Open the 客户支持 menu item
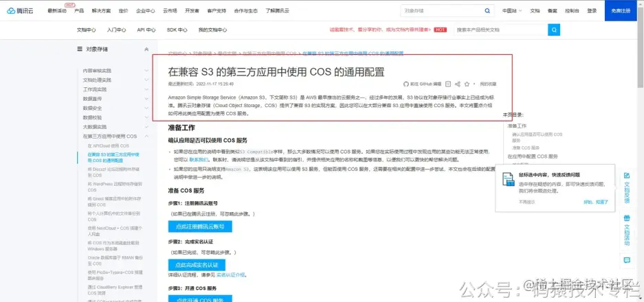 [216, 11]
